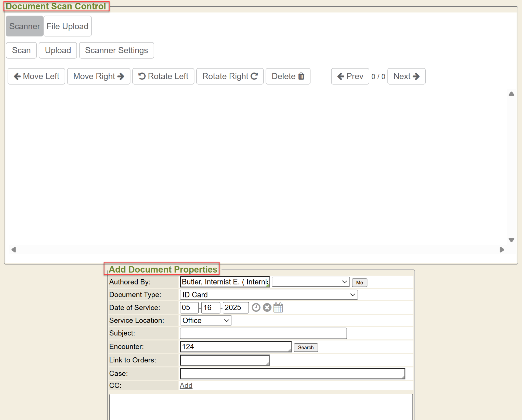Click the clock icon beside Date of Service

256,307
